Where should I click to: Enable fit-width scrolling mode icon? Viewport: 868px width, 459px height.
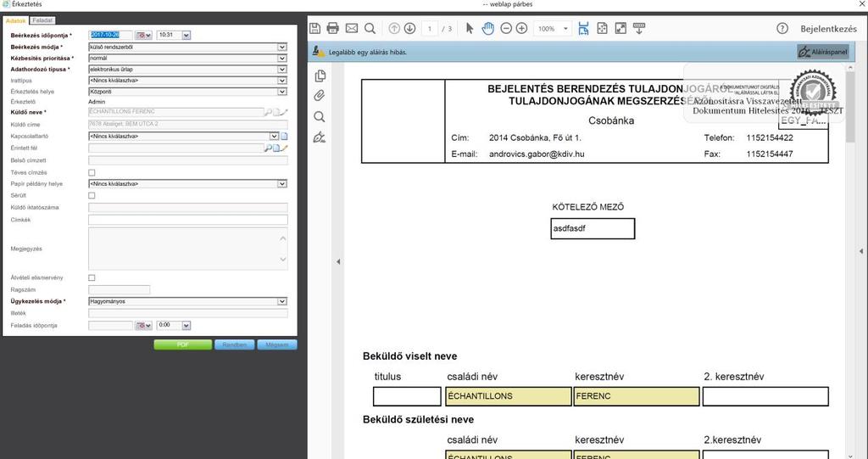coord(583,28)
